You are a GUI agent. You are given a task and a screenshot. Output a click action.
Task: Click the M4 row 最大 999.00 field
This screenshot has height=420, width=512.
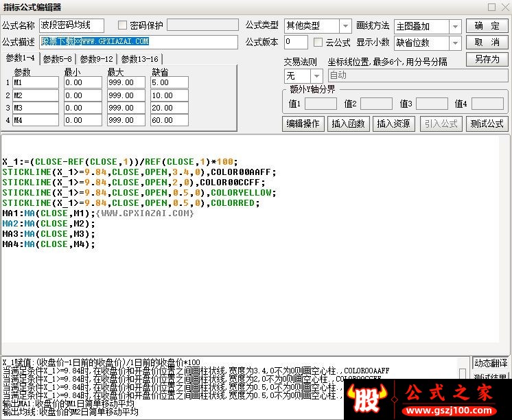[126, 120]
